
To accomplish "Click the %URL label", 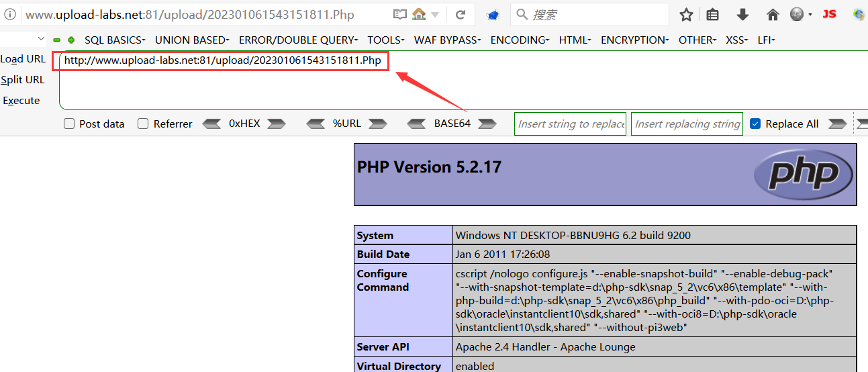I will (x=347, y=124).
